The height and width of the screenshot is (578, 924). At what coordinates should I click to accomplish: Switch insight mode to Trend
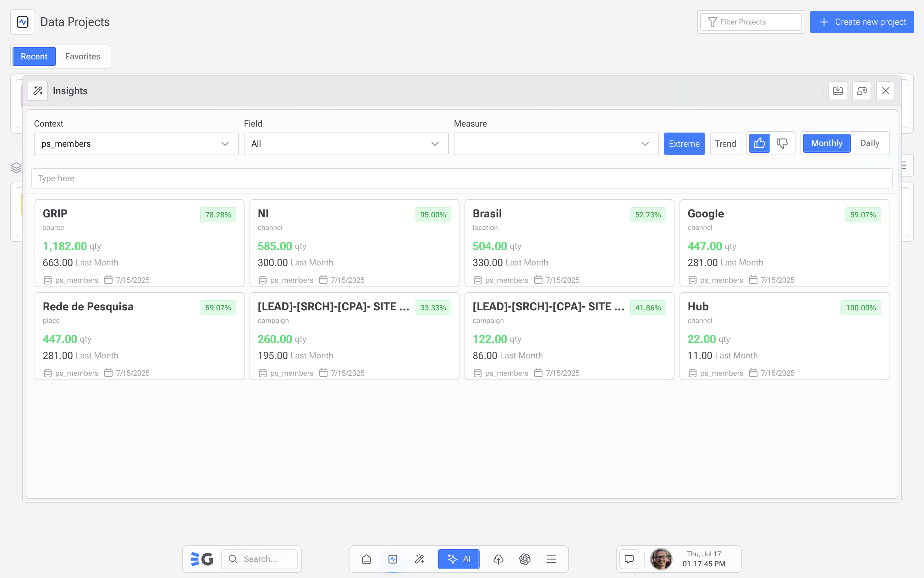tap(725, 144)
